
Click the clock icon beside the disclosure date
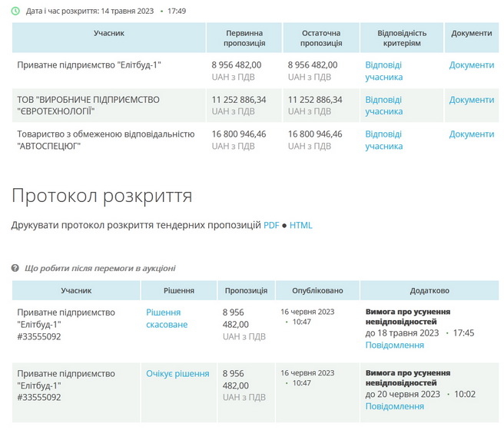point(15,12)
